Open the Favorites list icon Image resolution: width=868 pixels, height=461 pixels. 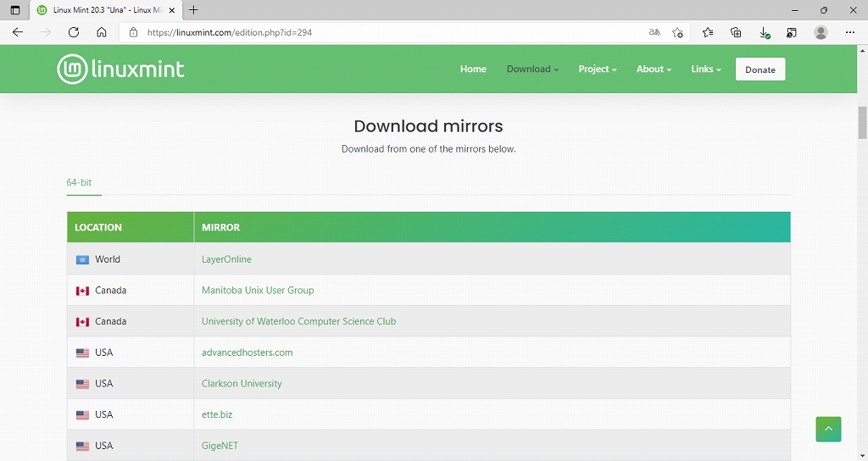pyautogui.click(x=708, y=32)
